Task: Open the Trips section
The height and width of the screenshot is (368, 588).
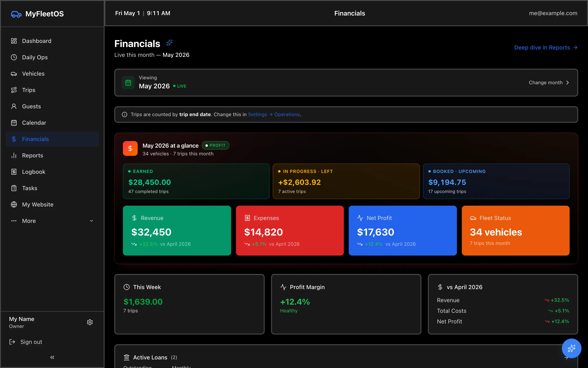Action: click(52, 90)
